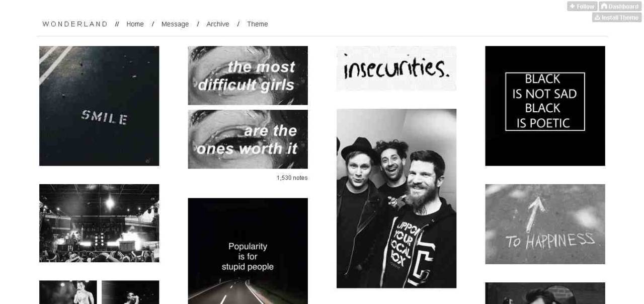Open the 1,530 notes link

[292, 178]
